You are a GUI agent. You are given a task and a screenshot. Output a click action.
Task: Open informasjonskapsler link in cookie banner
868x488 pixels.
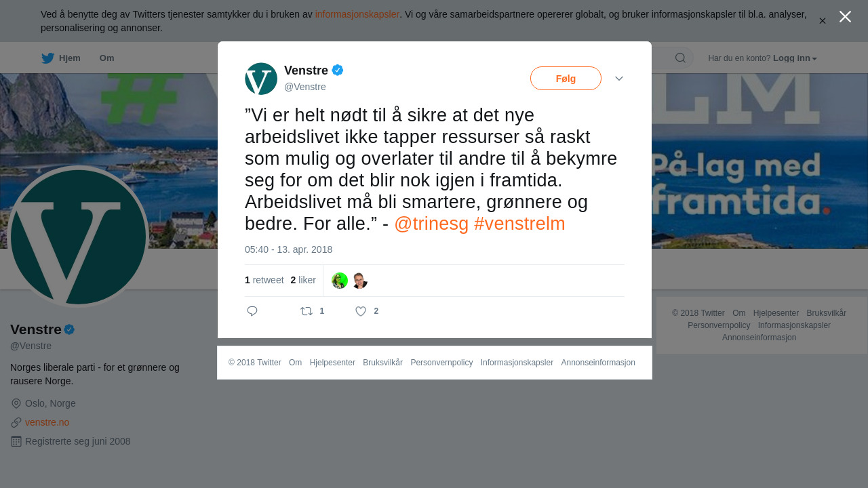pyautogui.click(x=357, y=14)
